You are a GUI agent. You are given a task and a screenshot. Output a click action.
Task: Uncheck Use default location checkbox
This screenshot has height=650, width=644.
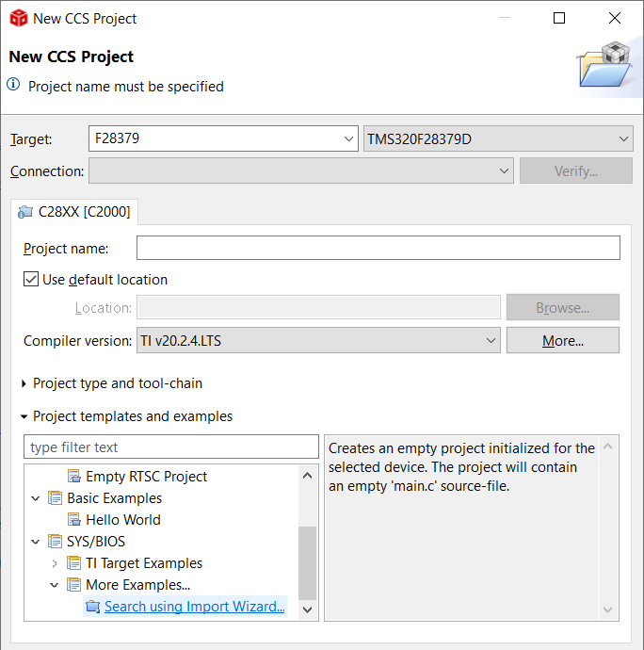[31, 280]
